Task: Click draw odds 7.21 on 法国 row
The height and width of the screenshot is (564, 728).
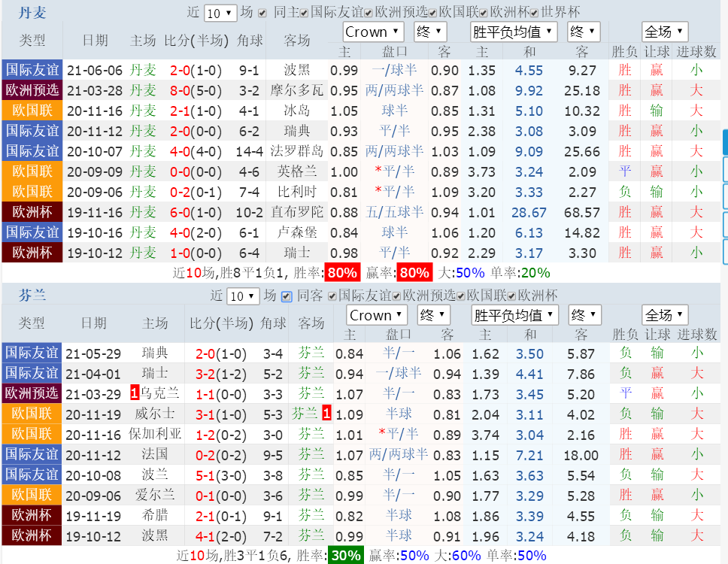Action: click(529, 456)
